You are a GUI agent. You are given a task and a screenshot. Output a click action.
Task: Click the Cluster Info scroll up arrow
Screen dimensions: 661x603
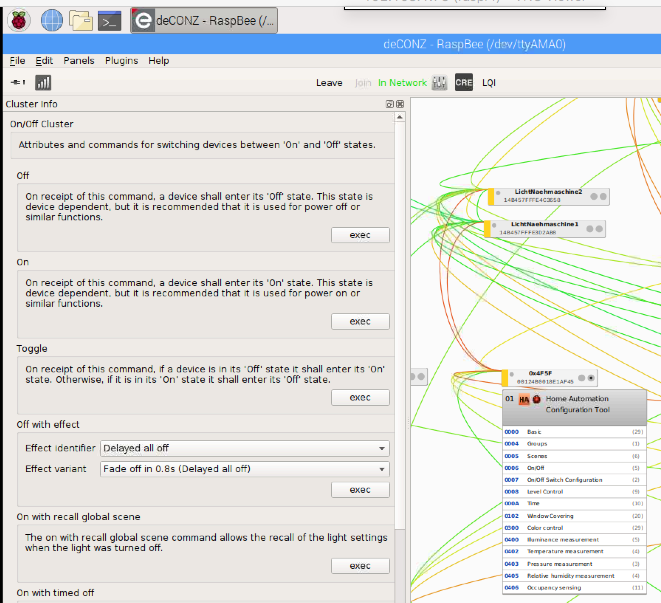400,117
